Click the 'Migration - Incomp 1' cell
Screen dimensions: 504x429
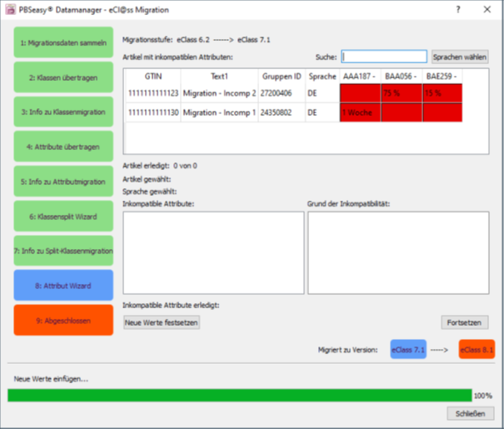[220, 112]
